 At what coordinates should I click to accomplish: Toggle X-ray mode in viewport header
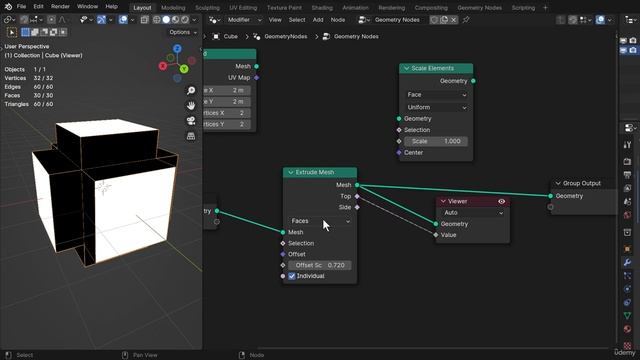[x=144, y=20]
